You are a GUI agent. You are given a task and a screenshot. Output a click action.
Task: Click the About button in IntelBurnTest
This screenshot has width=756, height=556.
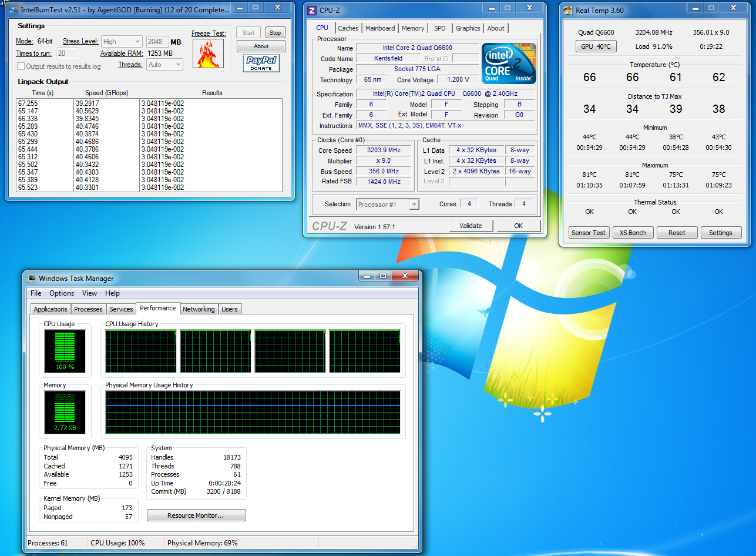[x=261, y=46]
